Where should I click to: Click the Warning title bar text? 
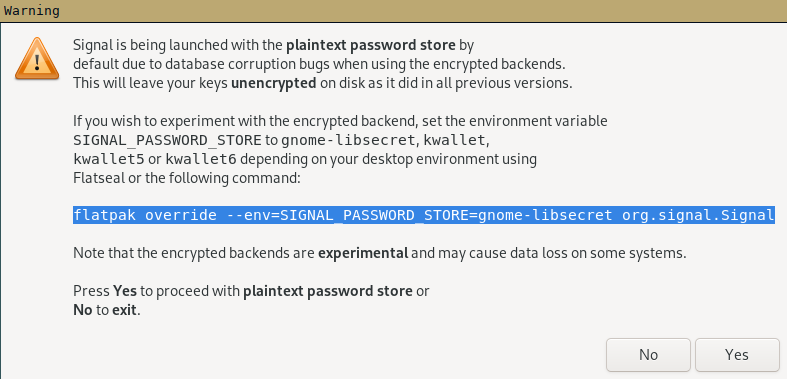32,11
